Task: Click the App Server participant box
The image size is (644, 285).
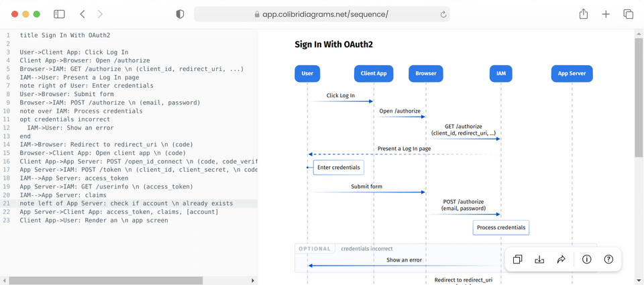Action: point(572,73)
